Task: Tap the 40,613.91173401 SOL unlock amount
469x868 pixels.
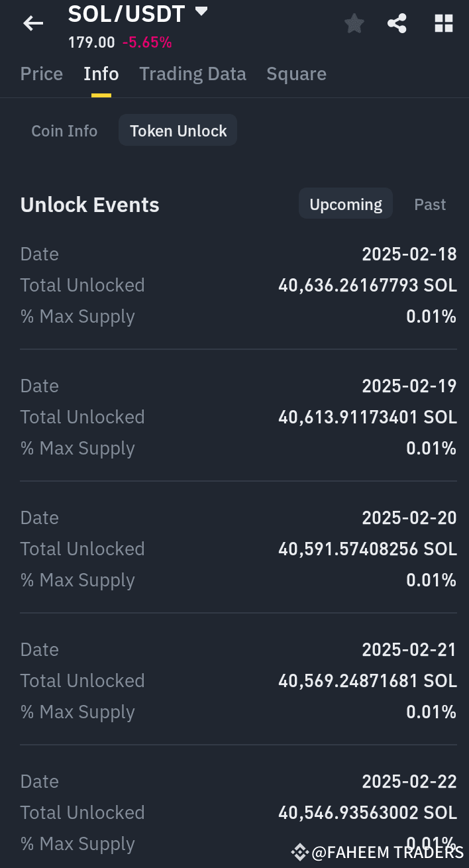Action: [x=368, y=417]
